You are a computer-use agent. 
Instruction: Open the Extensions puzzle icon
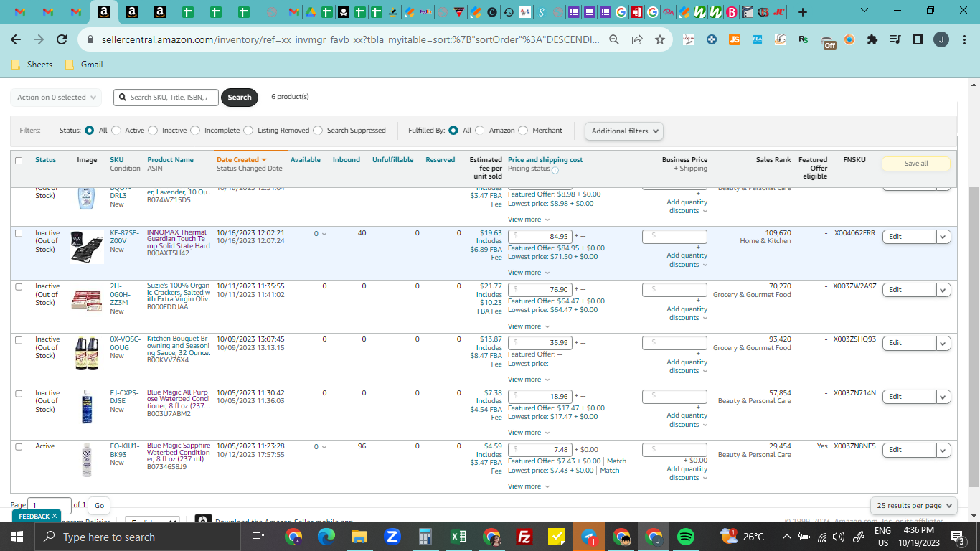point(872,40)
